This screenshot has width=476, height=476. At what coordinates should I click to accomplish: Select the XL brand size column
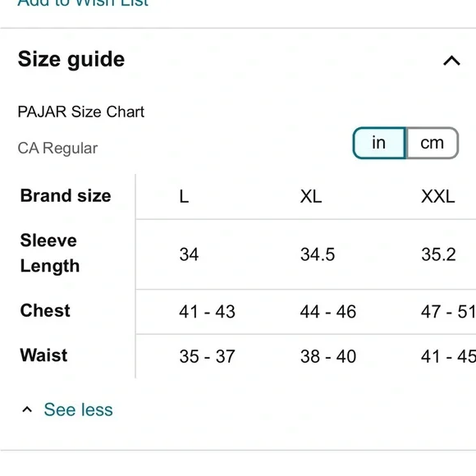[x=311, y=196]
